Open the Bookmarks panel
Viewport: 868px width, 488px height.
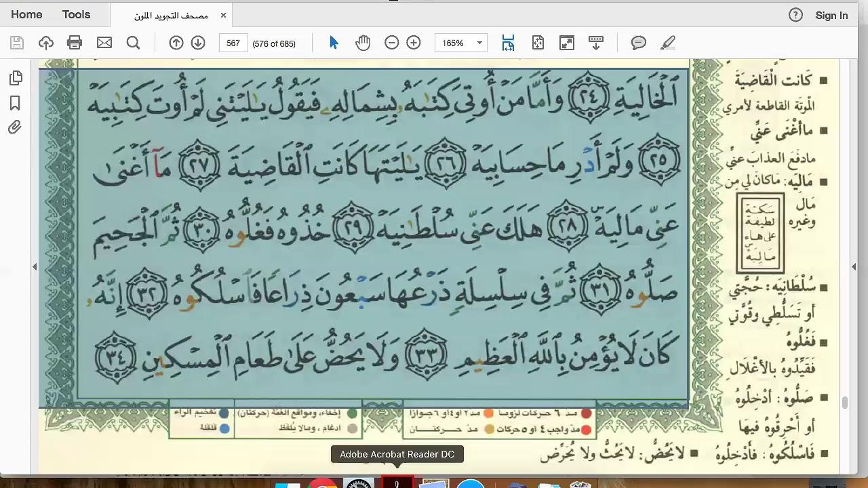click(x=15, y=103)
